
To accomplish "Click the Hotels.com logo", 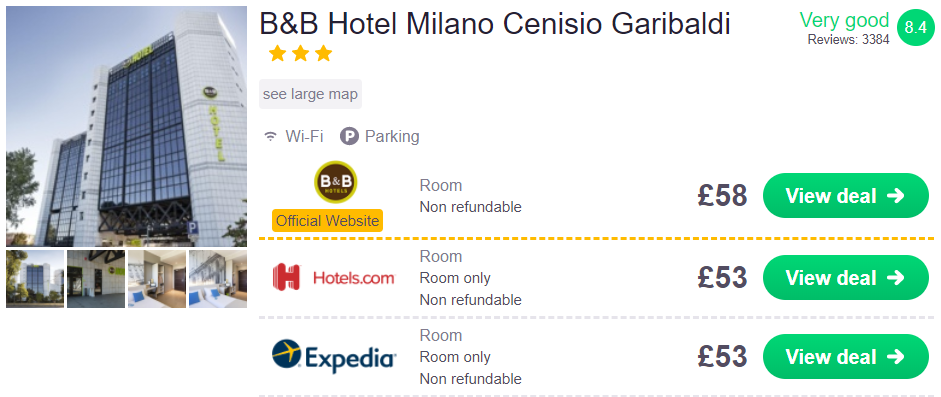I will coord(334,278).
